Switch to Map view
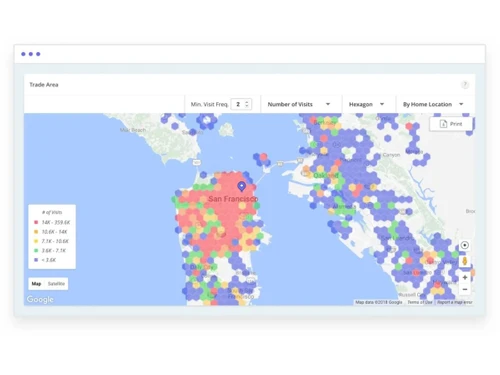Image resolution: width=500 pixels, height=375 pixels. [36, 284]
